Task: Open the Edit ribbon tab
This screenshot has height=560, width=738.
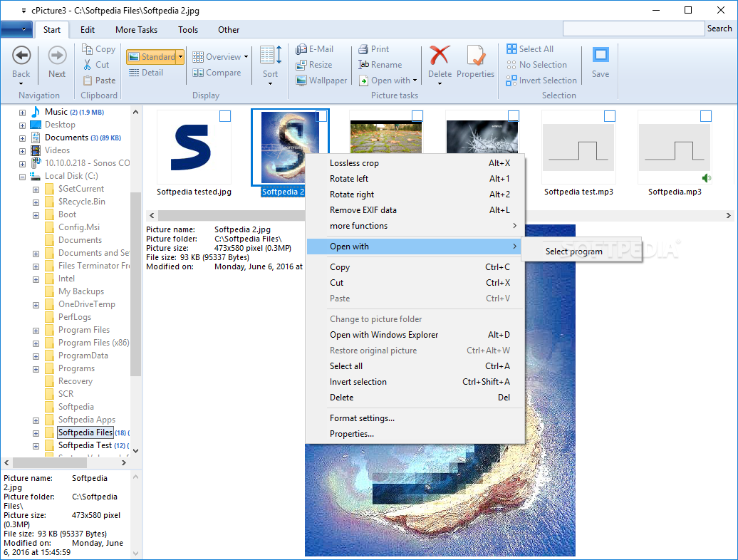Action: pyautogui.click(x=88, y=30)
